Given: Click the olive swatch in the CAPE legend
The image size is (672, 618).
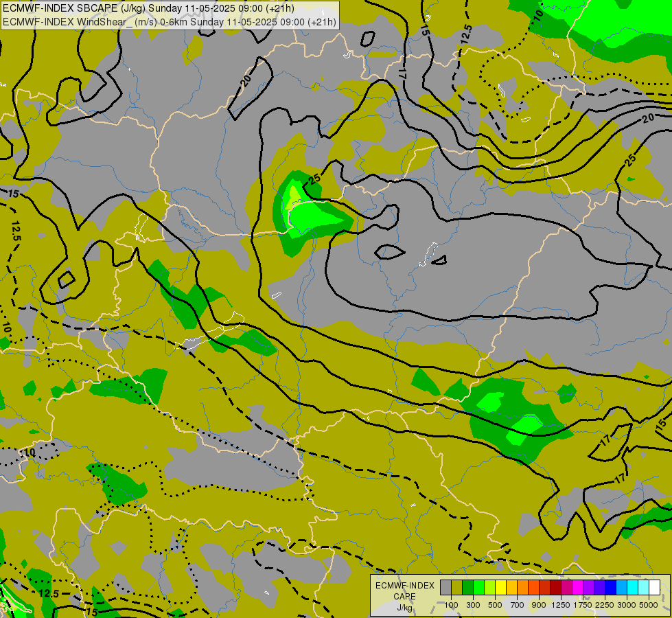Looking at the screenshot, I should pyautogui.click(x=457, y=588).
